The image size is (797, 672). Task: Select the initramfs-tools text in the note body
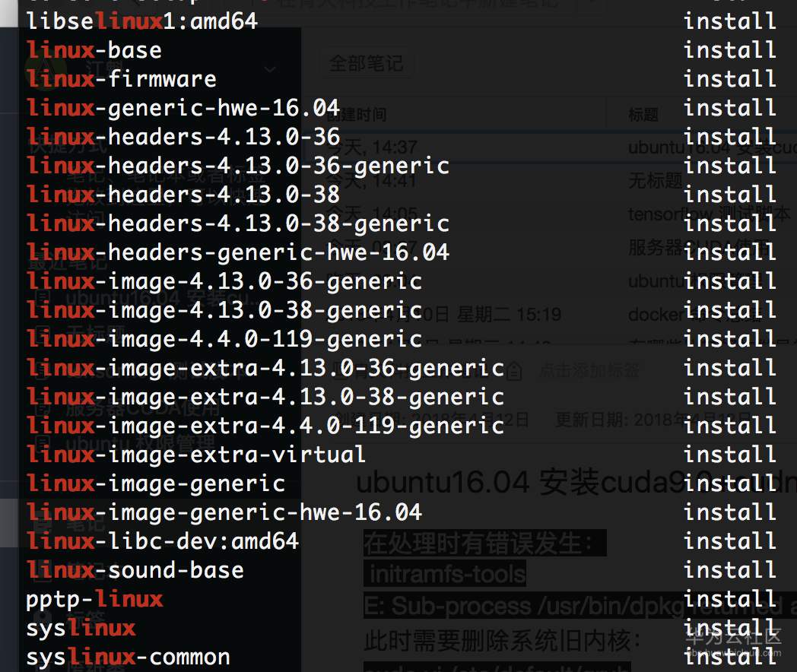pyautogui.click(x=446, y=575)
